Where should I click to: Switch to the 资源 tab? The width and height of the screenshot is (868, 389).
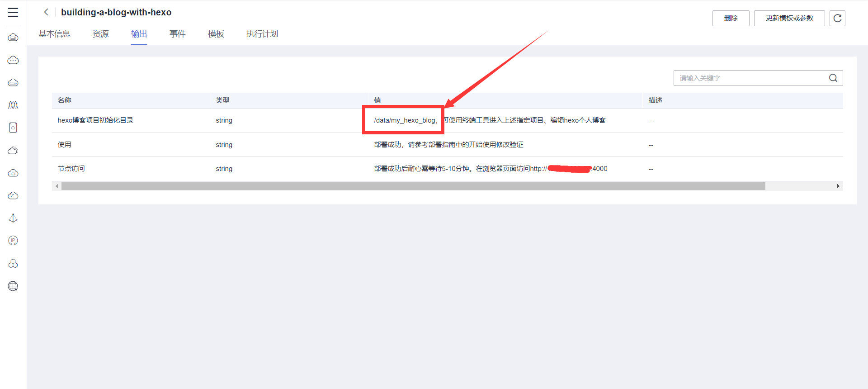coord(100,34)
